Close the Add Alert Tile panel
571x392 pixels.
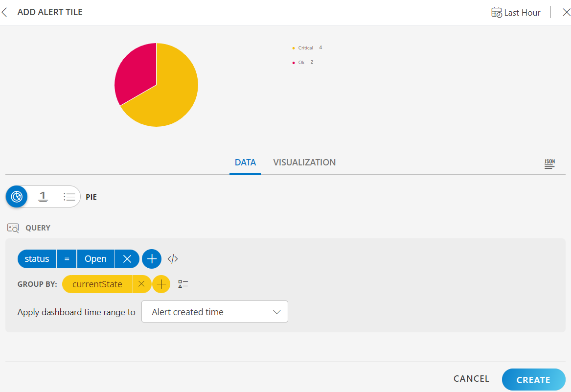point(566,13)
